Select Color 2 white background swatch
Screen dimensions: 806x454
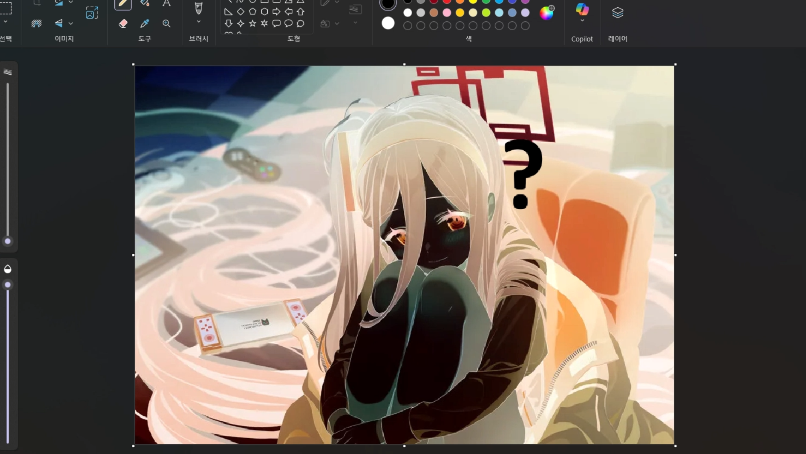tap(388, 23)
